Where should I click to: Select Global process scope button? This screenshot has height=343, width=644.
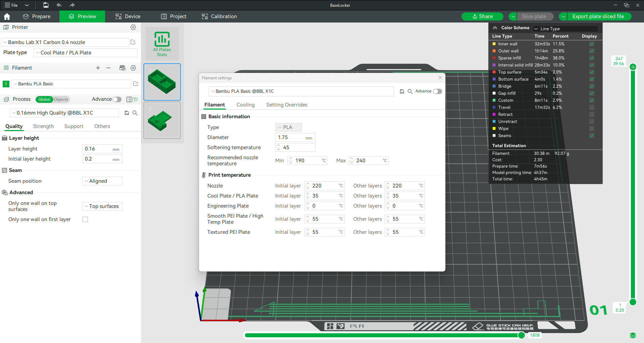44,99
